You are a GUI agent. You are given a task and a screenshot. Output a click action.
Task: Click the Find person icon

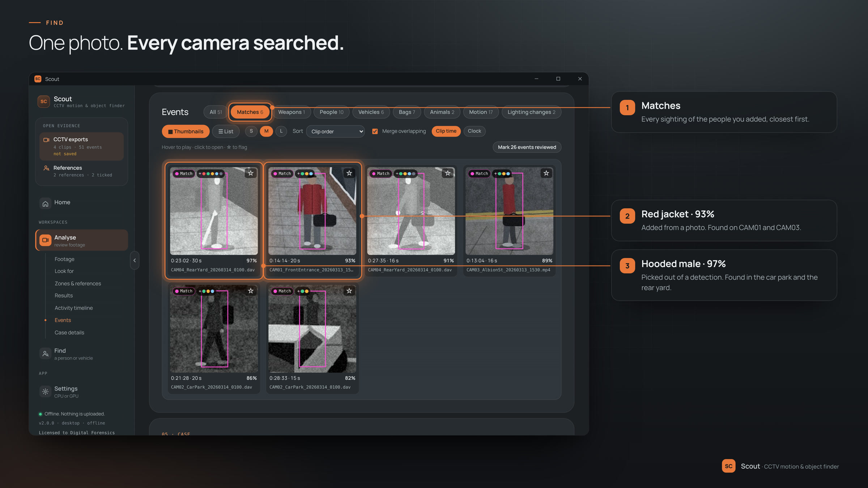[x=45, y=354]
